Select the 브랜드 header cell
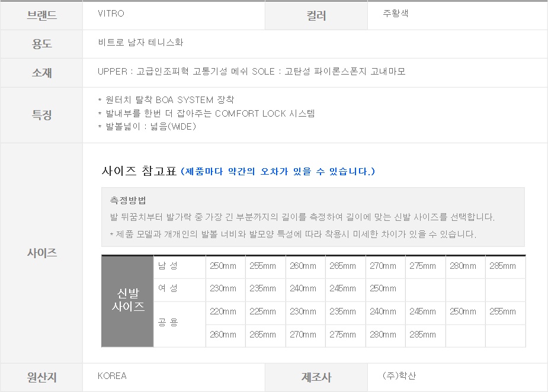 click(41, 15)
